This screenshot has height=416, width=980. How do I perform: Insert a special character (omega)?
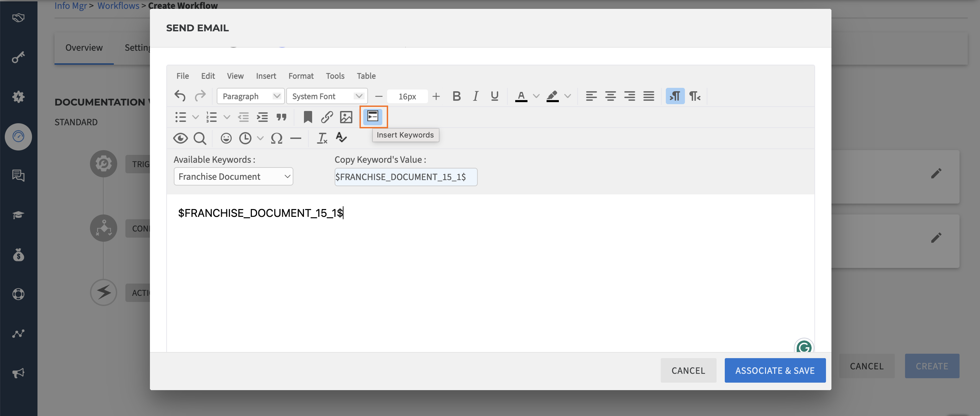(277, 138)
